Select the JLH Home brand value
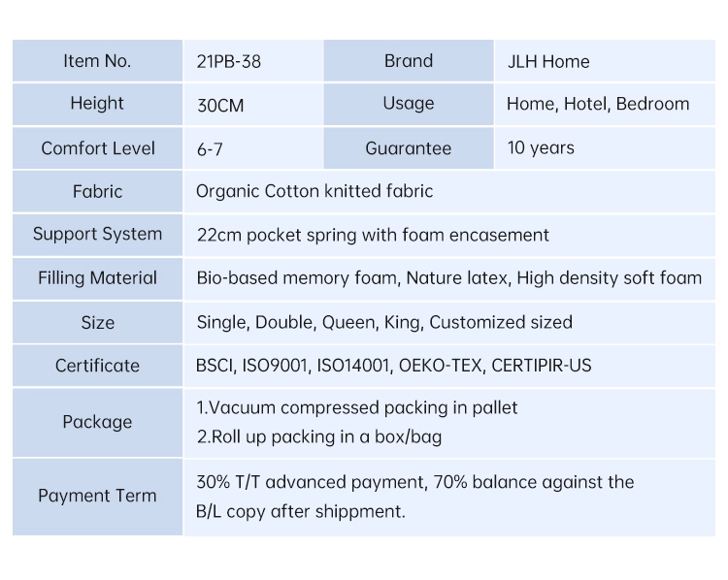The height and width of the screenshot is (580, 728). (548, 62)
